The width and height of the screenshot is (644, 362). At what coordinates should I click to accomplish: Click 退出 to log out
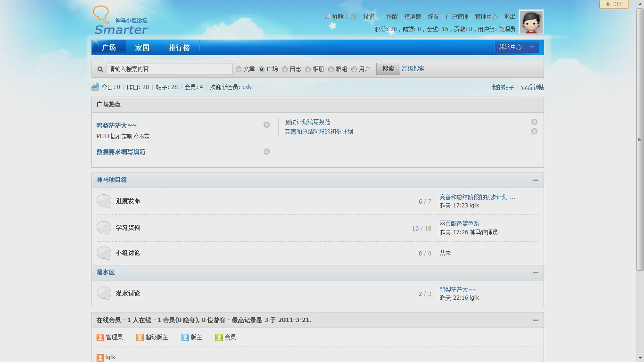[x=510, y=16]
